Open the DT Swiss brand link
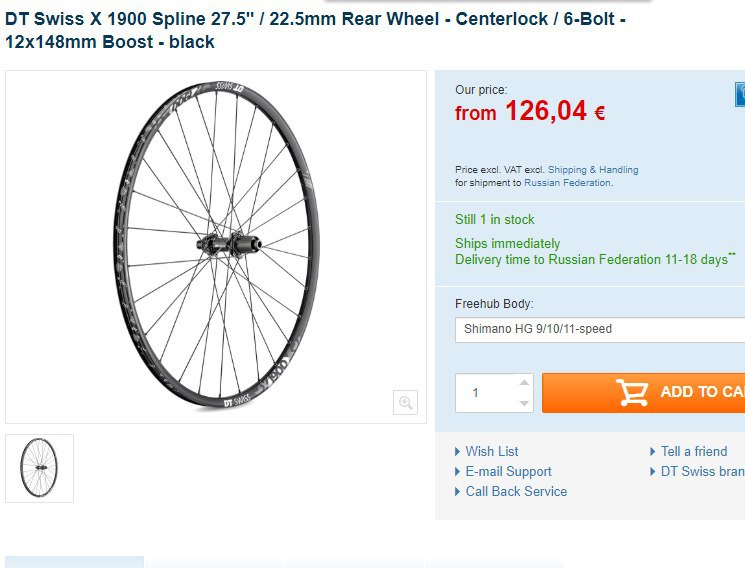 coord(702,472)
